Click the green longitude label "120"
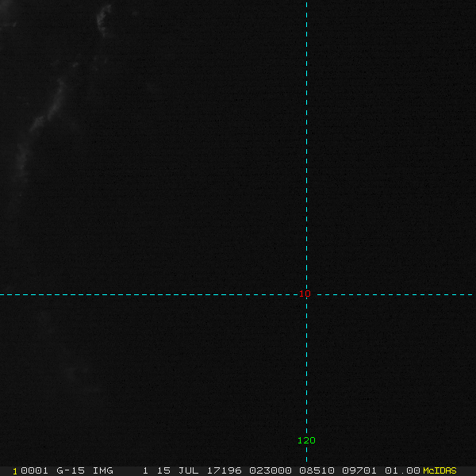476x476 pixels. pos(306,440)
